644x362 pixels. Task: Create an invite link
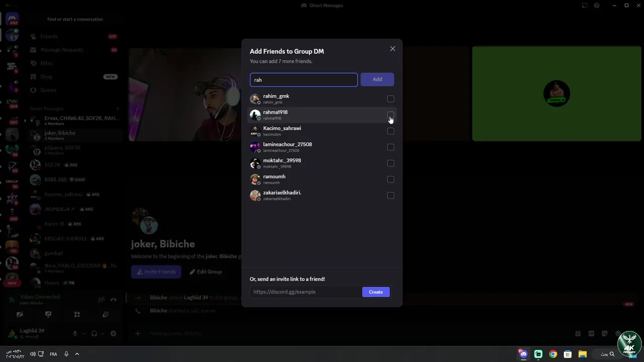(376, 292)
